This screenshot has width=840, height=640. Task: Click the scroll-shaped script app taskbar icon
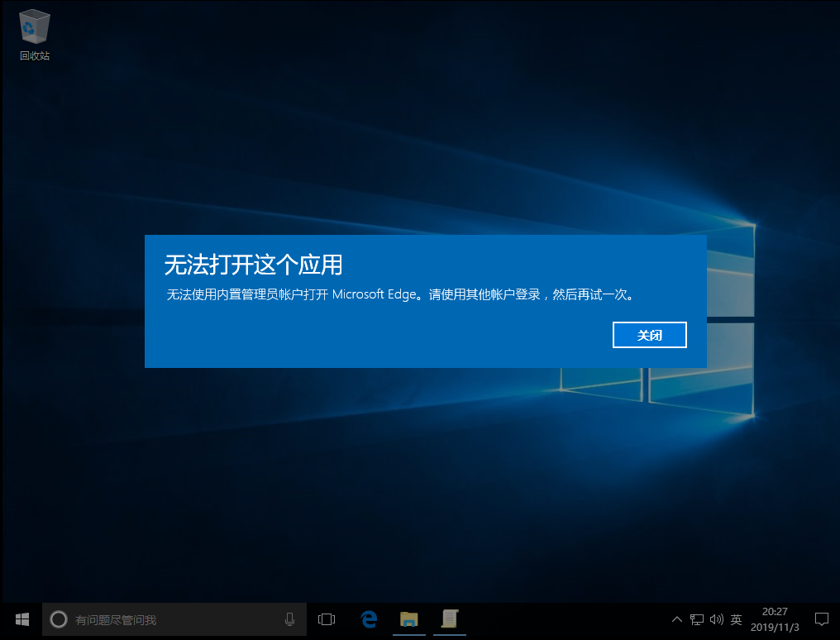click(450, 619)
